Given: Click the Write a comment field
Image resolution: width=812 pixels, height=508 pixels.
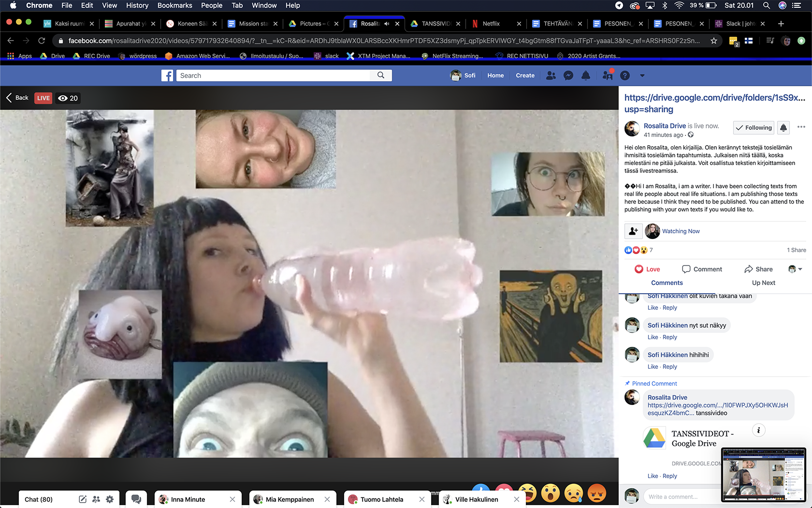Looking at the screenshot, I should pos(681,496).
